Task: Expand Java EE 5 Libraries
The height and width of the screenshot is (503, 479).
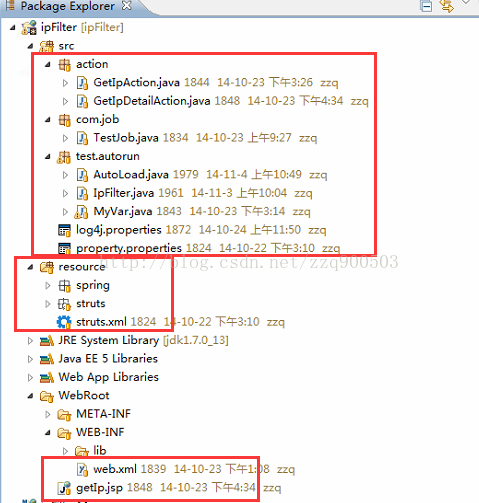Action: pyautogui.click(x=30, y=359)
